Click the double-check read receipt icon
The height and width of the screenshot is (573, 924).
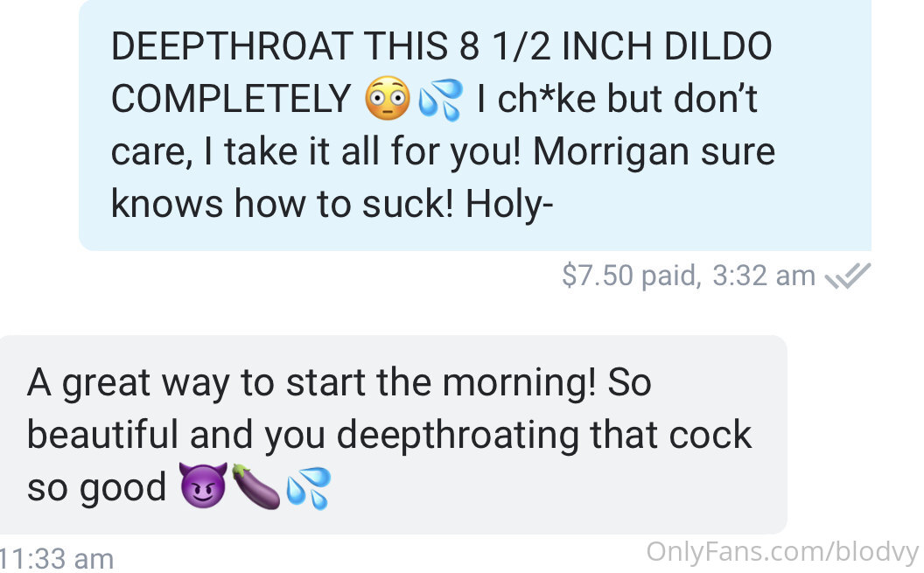pos(847,276)
